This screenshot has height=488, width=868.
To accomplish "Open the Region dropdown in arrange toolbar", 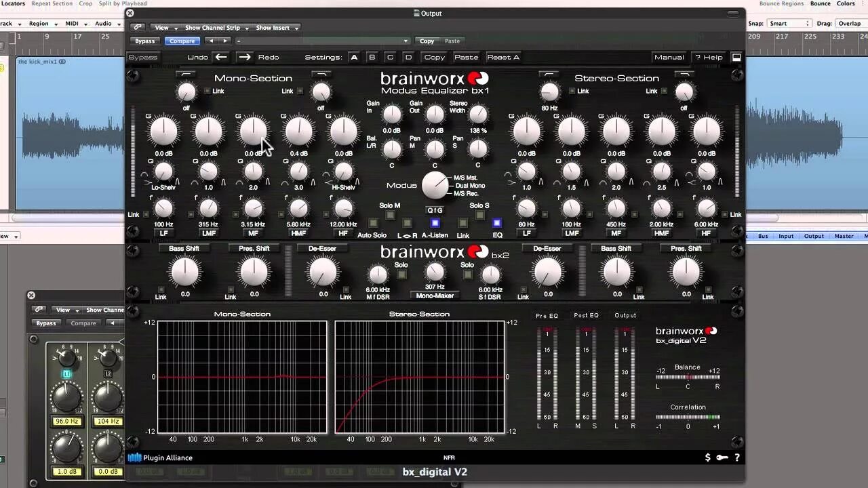I will [x=42, y=24].
